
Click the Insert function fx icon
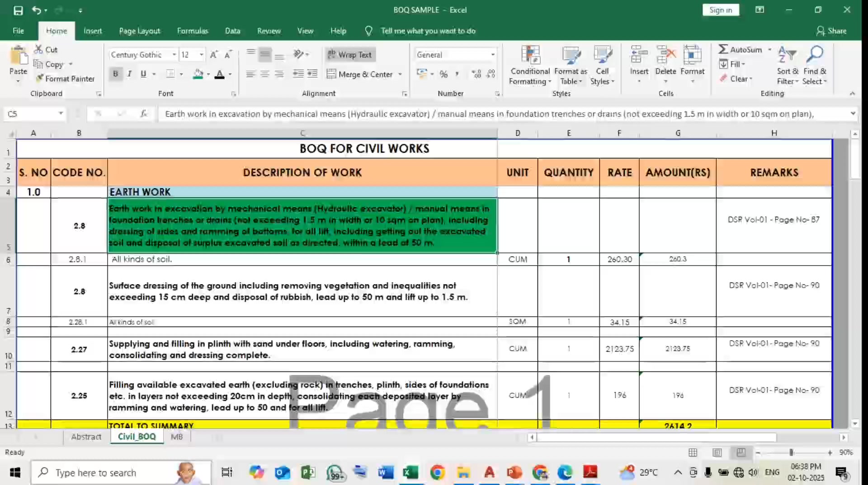pyautogui.click(x=143, y=114)
